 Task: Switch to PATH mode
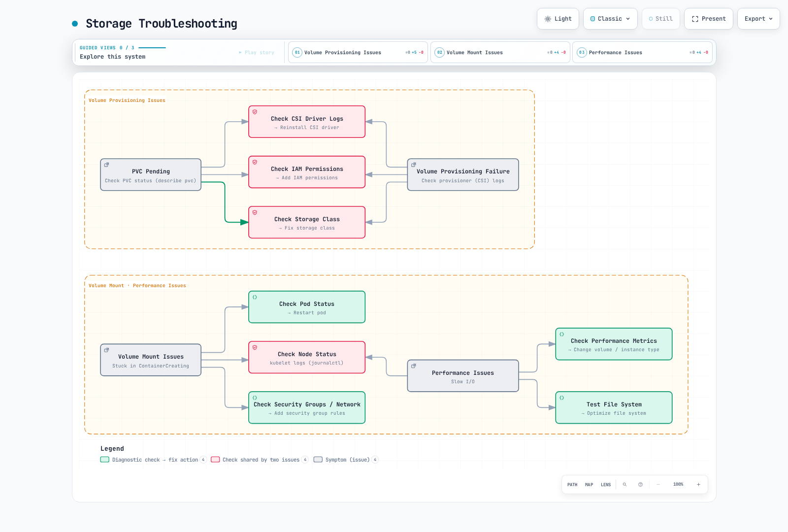tap(572, 485)
